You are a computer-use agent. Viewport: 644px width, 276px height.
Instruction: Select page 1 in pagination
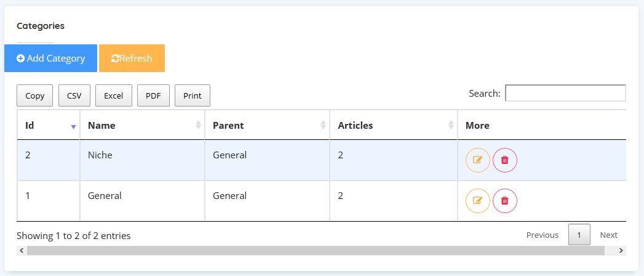pyautogui.click(x=579, y=235)
